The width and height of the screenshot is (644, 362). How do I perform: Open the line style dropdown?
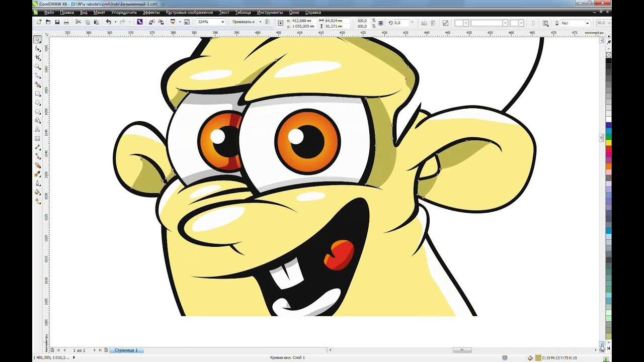[x=505, y=23]
